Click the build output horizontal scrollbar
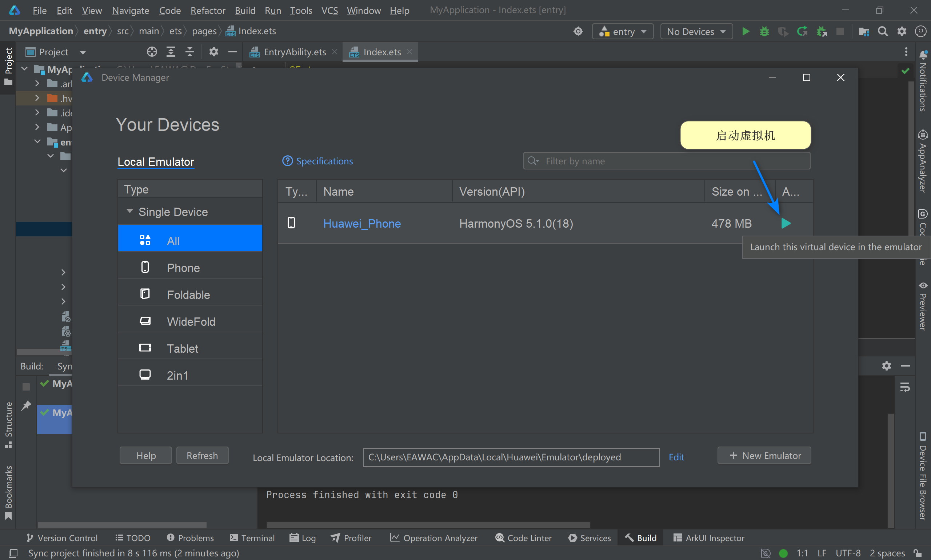This screenshot has height=560, width=931. (428, 525)
